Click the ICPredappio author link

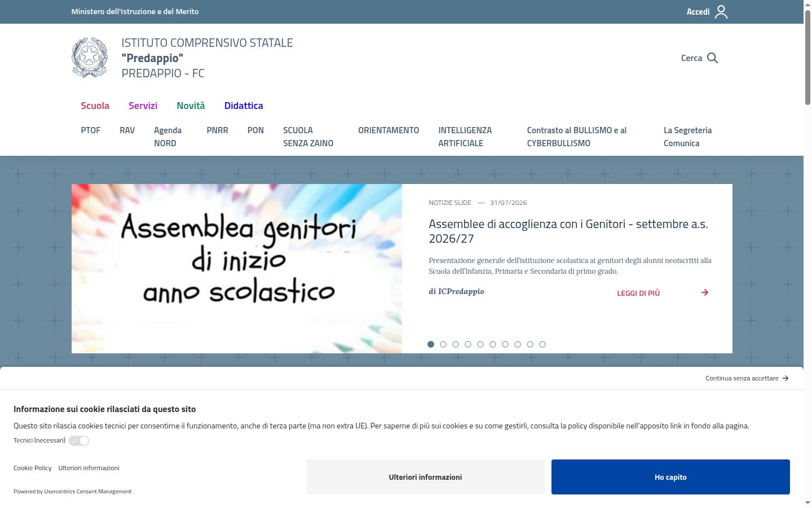(461, 291)
